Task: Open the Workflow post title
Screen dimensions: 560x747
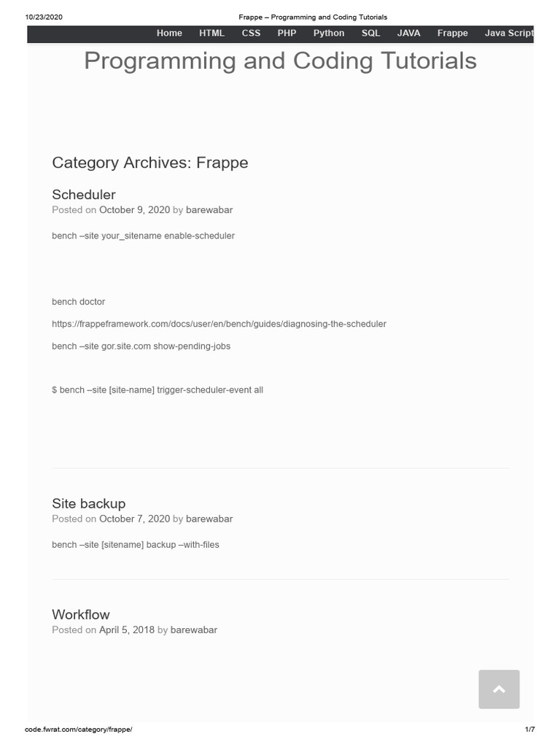Action: tap(81, 614)
